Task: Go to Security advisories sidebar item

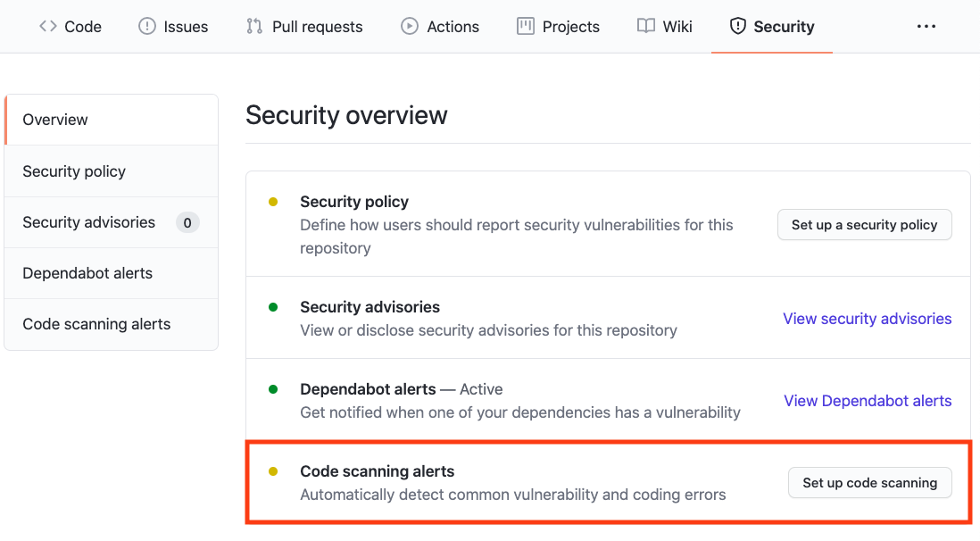Action: 112,222
